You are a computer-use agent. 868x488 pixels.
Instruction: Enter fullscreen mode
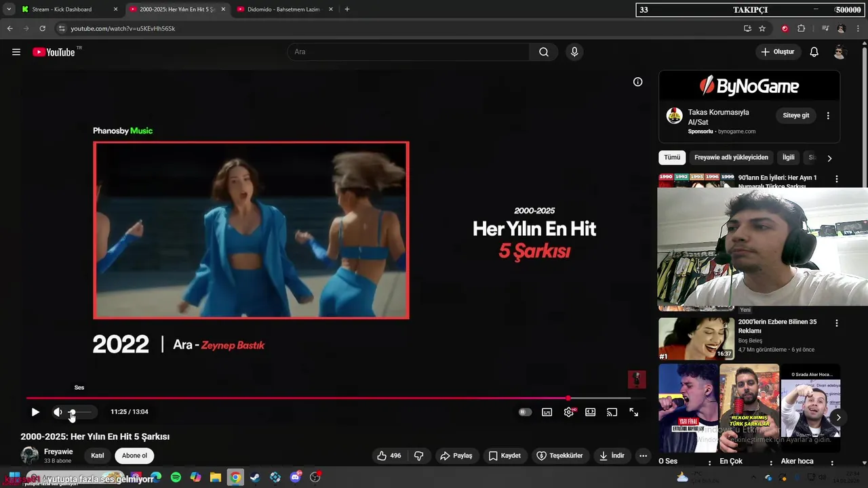coord(633,412)
